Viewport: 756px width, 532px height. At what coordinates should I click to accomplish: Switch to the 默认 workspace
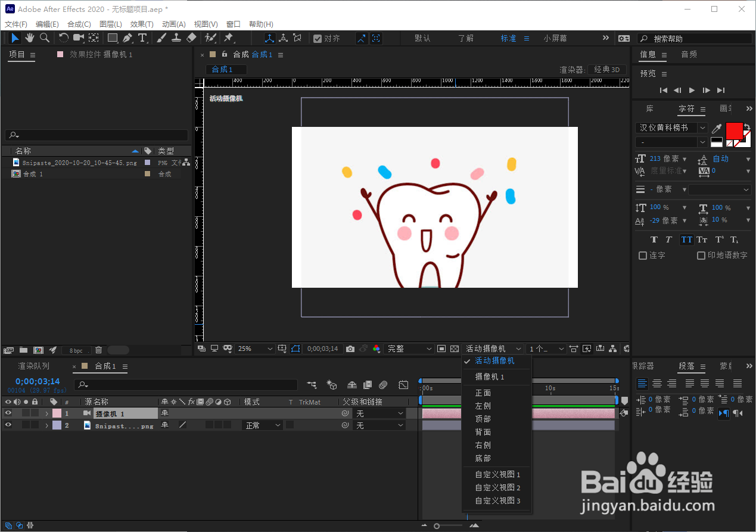(422, 38)
